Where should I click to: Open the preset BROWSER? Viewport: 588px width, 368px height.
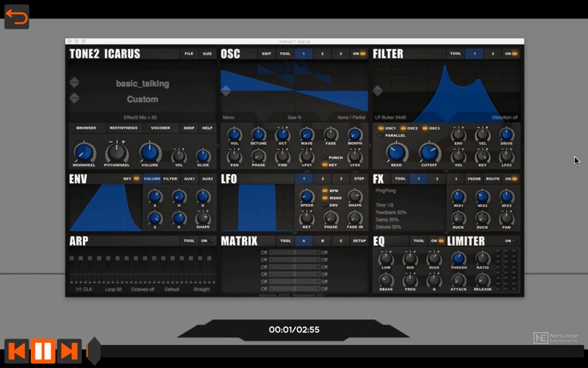[86, 128]
